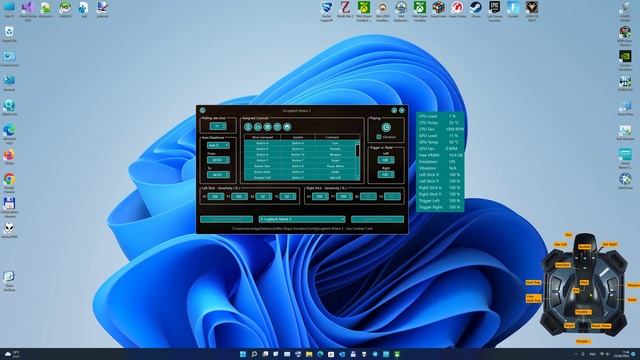The height and width of the screenshot is (360, 640).
Task: Click the Trigger or Pedal Left value box
Action: point(386,160)
